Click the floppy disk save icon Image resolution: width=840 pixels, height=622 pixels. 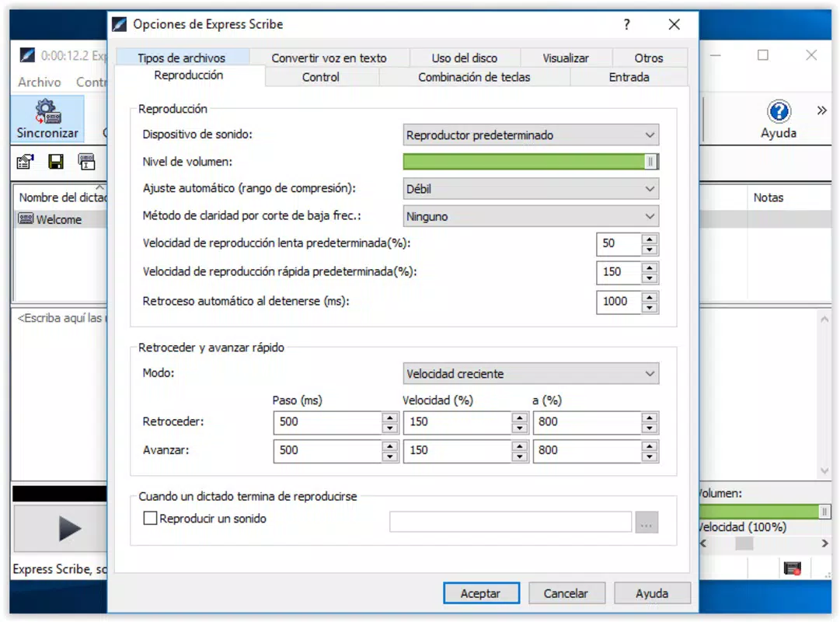(x=56, y=162)
